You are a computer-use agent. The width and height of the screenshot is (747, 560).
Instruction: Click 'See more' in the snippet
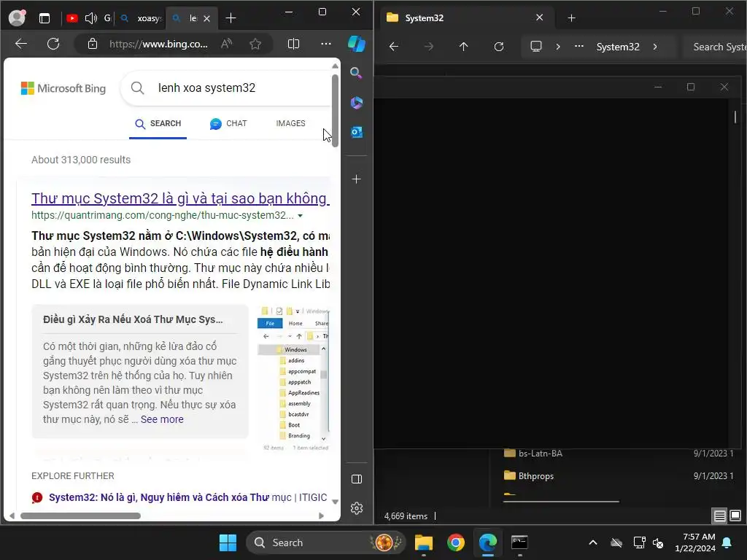pyautogui.click(x=162, y=419)
